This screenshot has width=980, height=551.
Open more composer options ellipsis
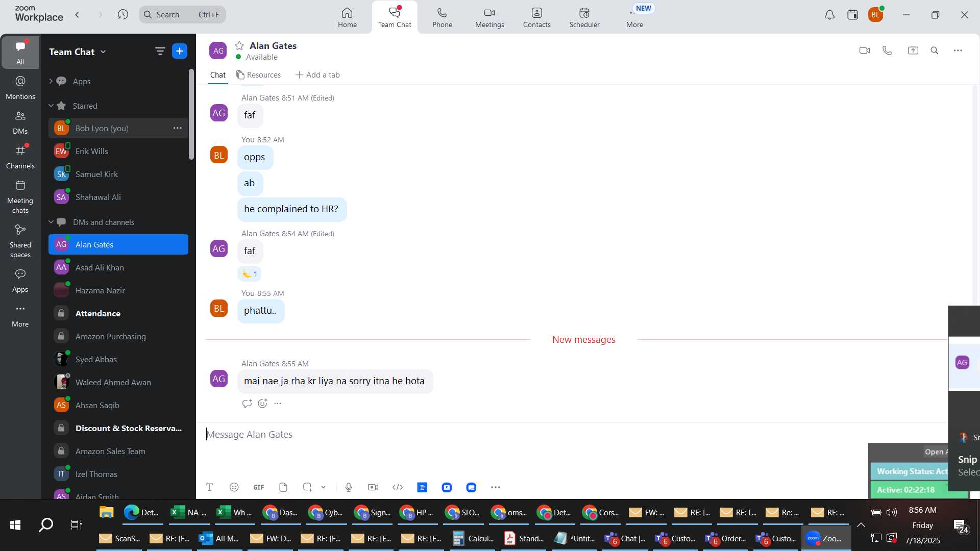[496, 487]
